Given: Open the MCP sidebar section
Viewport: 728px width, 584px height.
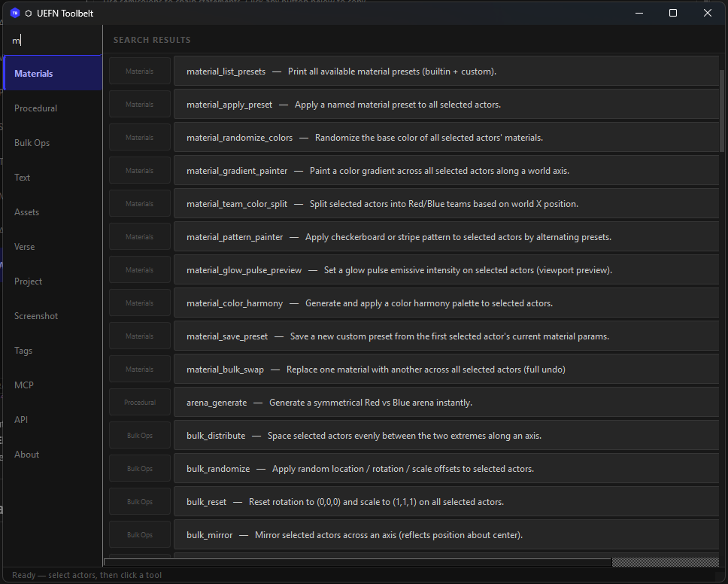Looking at the screenshot, I should coord(23,385).
